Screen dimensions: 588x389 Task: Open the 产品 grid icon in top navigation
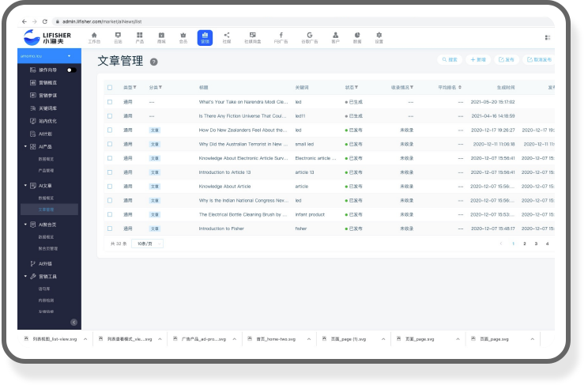[x=140, y=37]
